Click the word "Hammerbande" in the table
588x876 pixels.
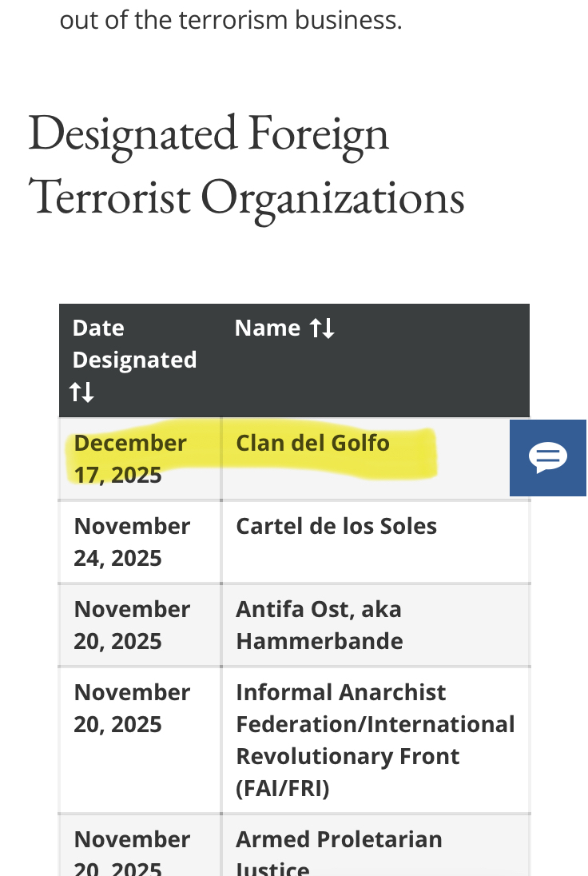pyautogui.click(x=320, y=641)
